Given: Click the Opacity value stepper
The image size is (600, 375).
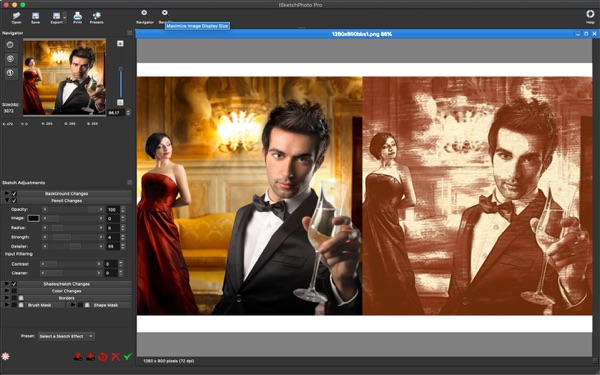Looking at the screenshot, I should coord(122,209).
